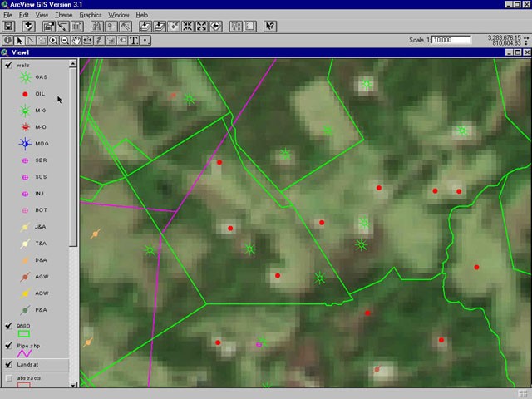
Task: Uncheck the wells theme checkbox
Action: (8, 65)
